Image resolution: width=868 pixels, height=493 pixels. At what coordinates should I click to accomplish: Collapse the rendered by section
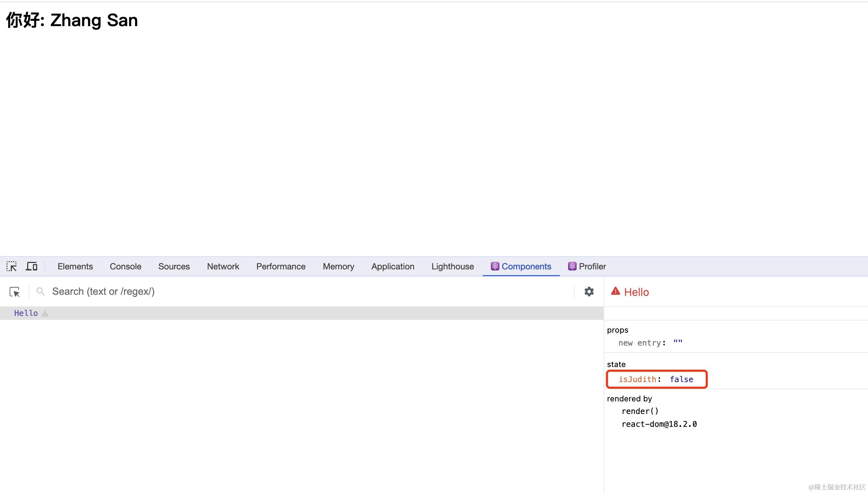pos(629,398)
